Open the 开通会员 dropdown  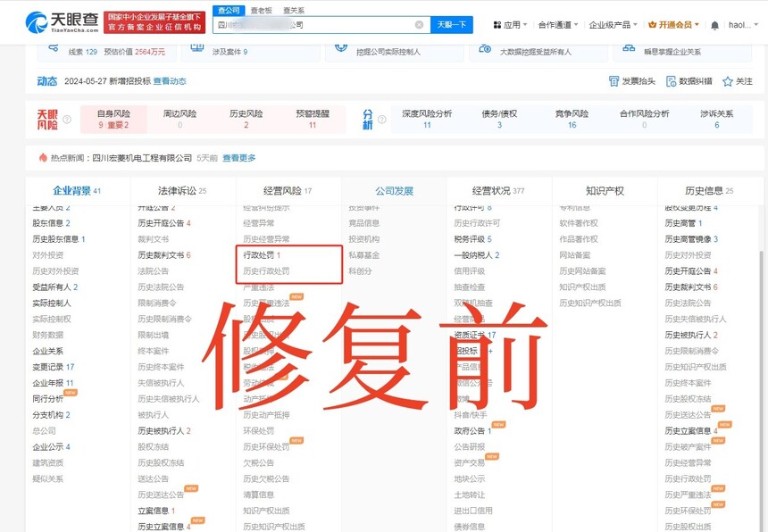tap(673, 25)
